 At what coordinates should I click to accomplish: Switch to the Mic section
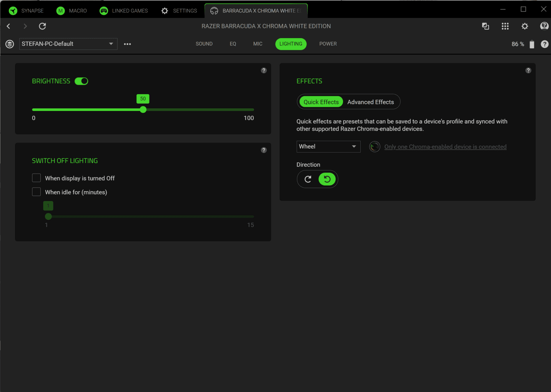point(258,44)
